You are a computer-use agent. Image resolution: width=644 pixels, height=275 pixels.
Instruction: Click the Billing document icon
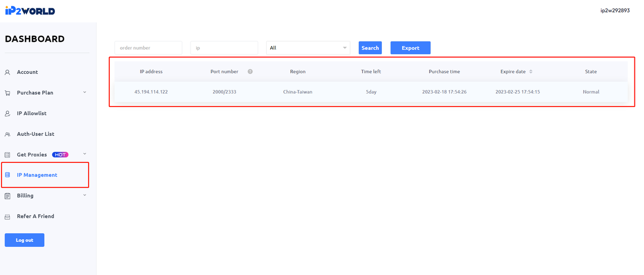(8, 196)
